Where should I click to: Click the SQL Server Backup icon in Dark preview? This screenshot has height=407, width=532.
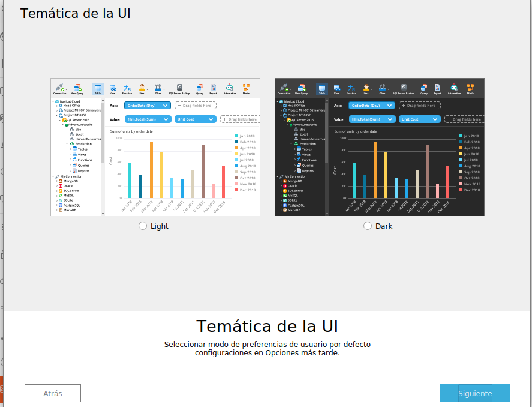[404, 89]
